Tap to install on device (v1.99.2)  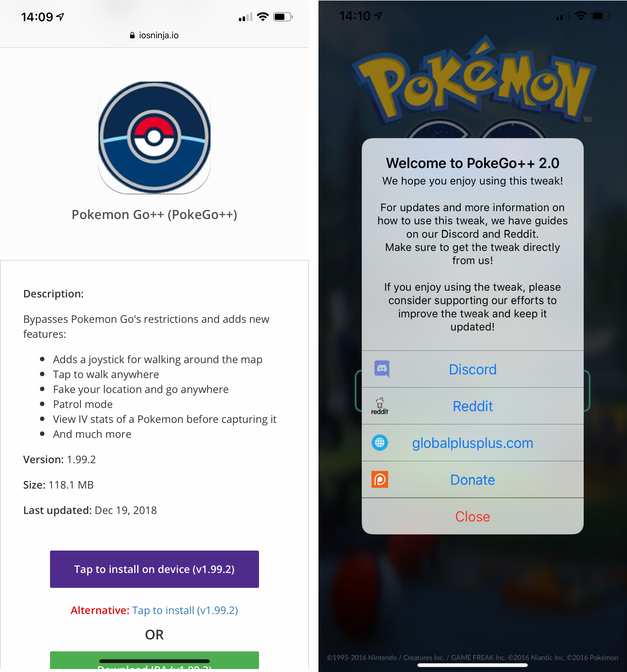pos(155,569)
